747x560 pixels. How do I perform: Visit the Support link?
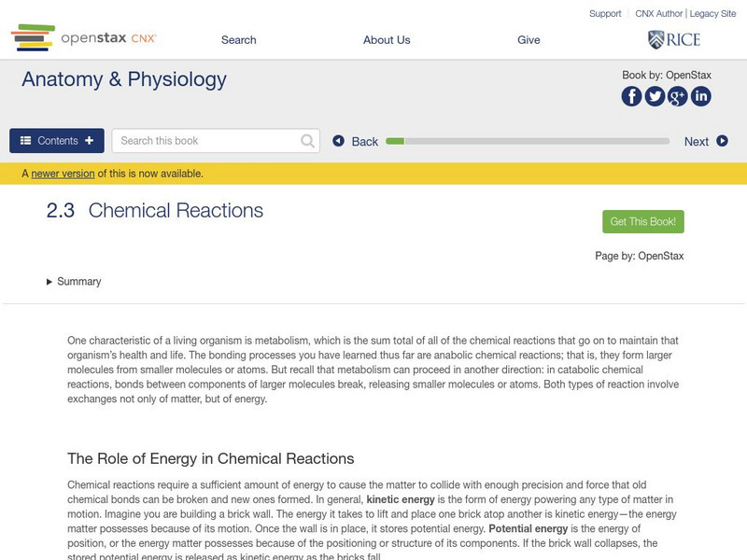[x=605, y=14]
